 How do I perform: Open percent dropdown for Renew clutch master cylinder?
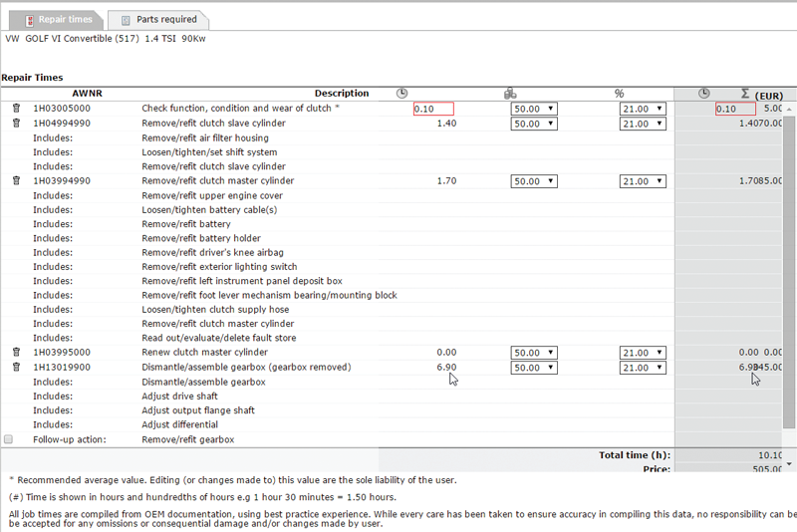[643, 353]
